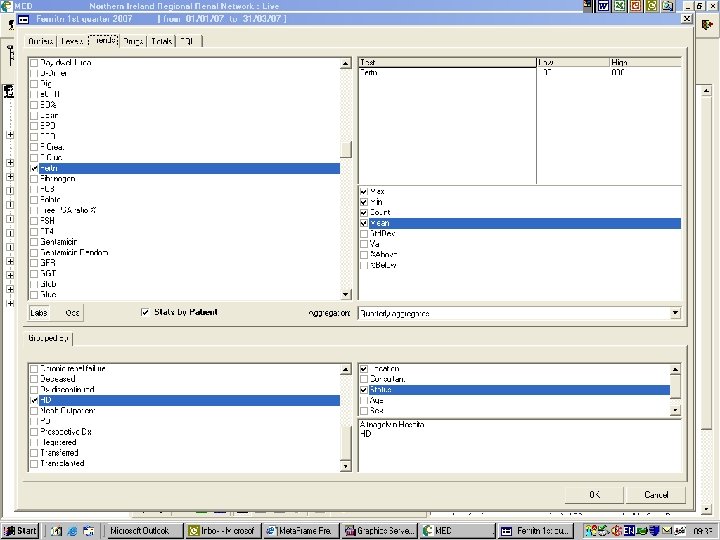Select the Trends tab

[x=103, y=40]
